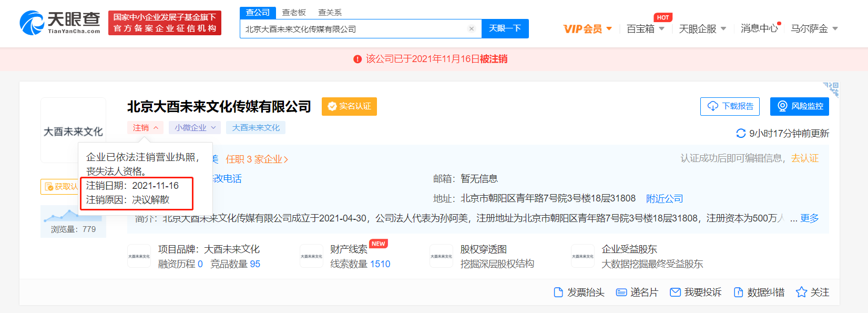Screen dimensions: 868x313
Task: Open 附近公司 nearby companies link
Action: [665, 199]
